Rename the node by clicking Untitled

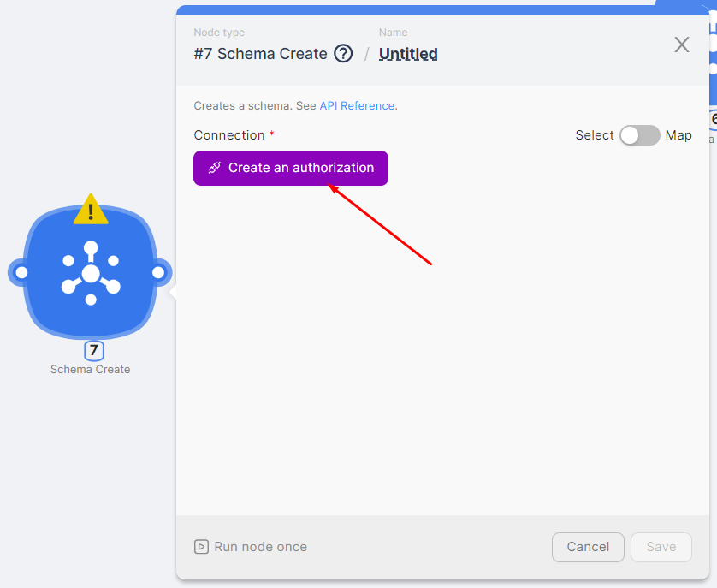[x=408, y=53]
